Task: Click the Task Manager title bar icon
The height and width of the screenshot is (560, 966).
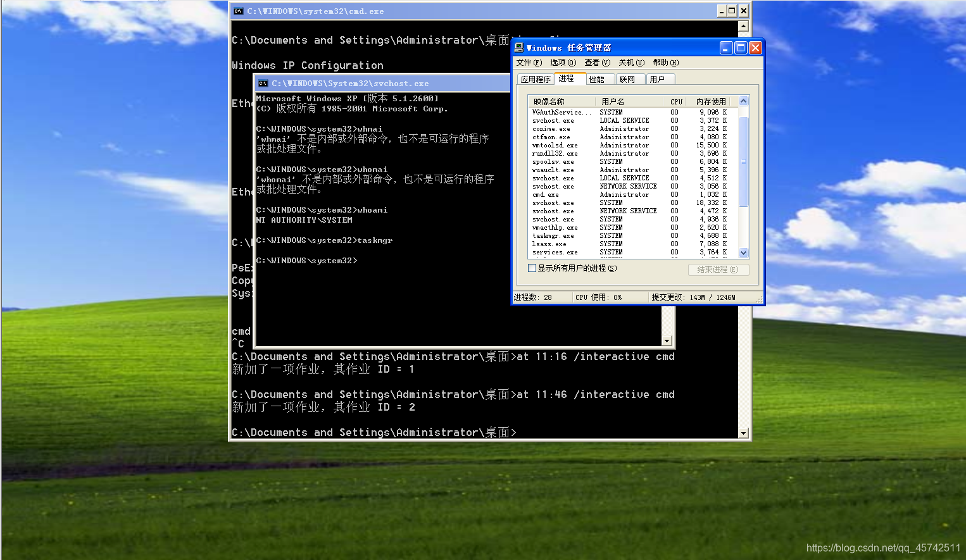Action: (519, 47)
